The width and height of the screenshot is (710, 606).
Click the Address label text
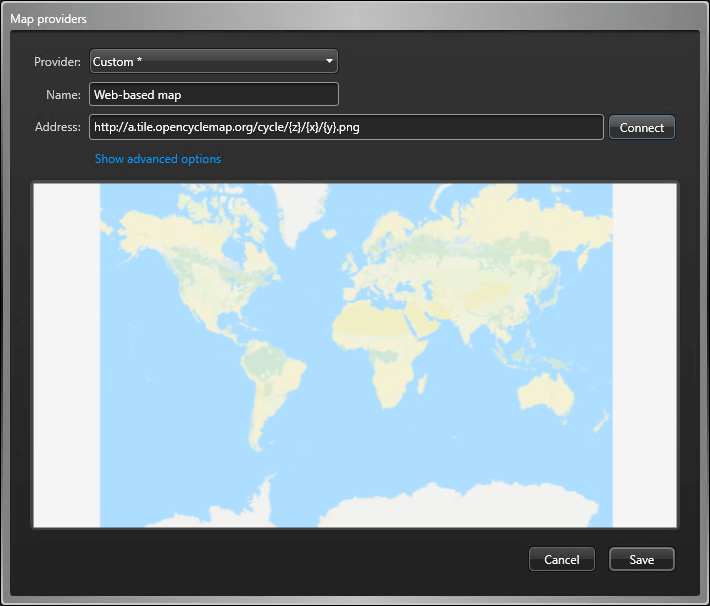(57, 127)
